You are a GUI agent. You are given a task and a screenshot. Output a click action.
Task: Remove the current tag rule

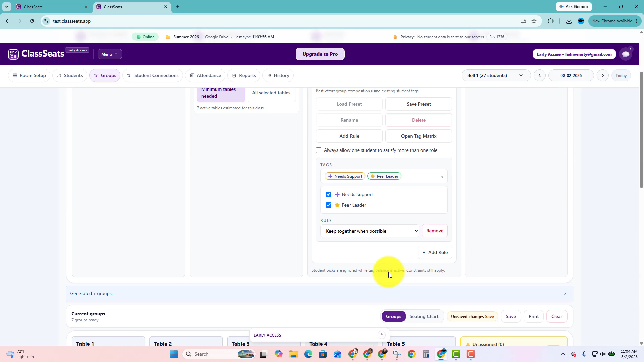coord(435,231)
